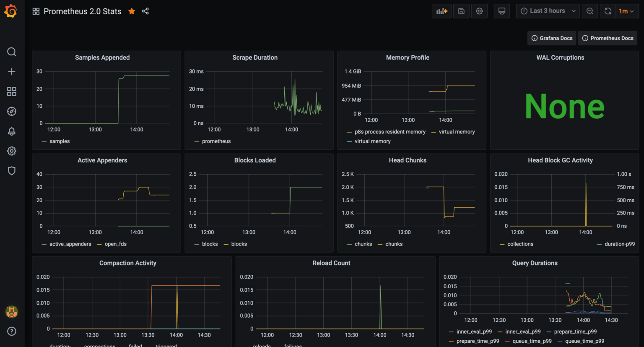Unstar the dashboard with the star icon
Screen dimensions: 644x347
132,11
